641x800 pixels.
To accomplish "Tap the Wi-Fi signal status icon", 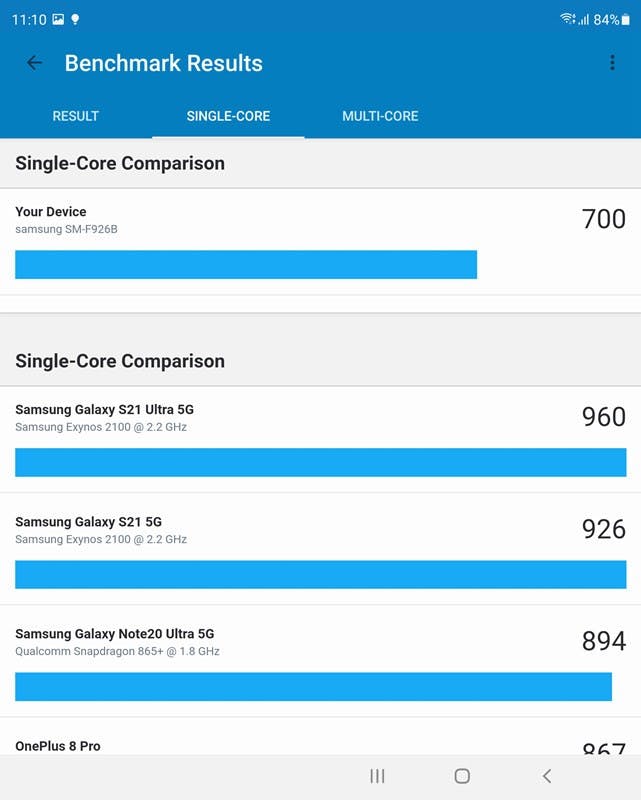I will click(567, 19).
